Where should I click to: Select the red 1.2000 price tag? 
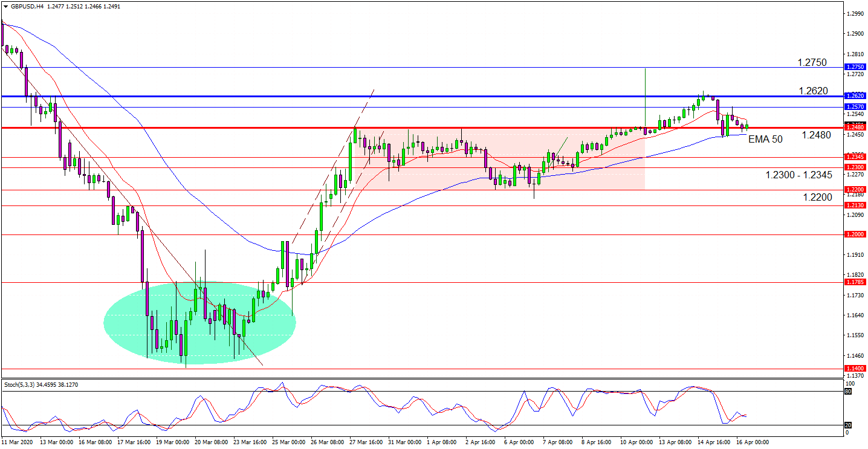pyautogui.click(x=855, y=234)
